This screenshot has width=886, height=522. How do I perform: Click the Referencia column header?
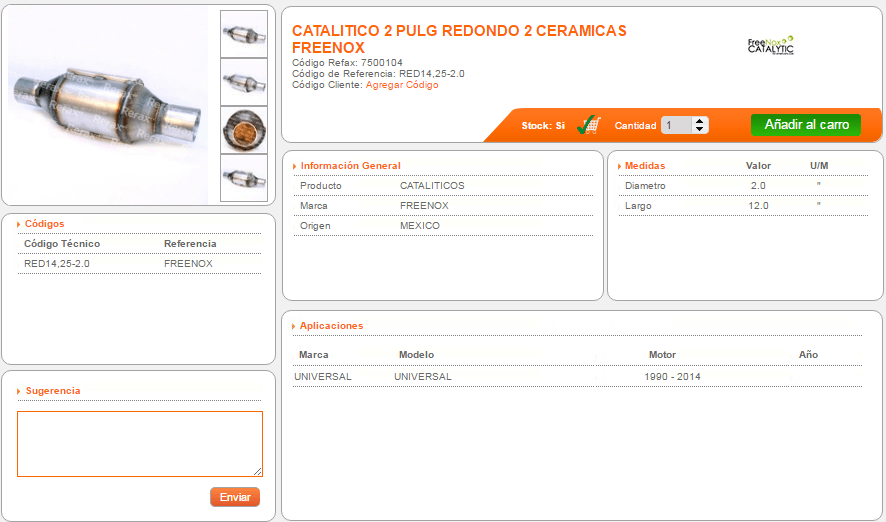190,243
